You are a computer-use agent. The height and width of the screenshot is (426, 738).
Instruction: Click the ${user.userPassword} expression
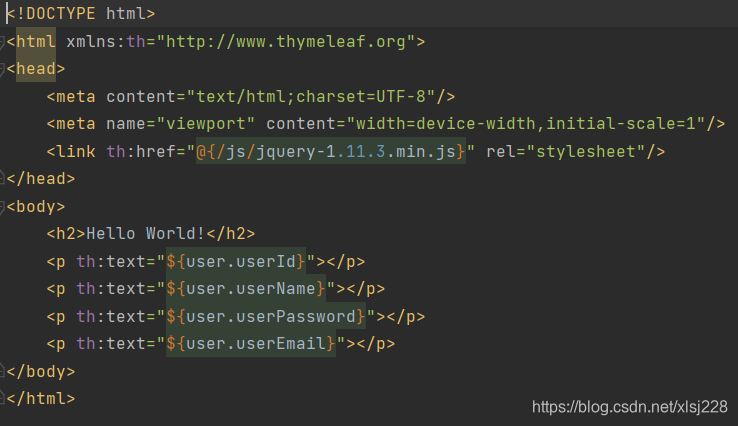(x=266, y=316)
